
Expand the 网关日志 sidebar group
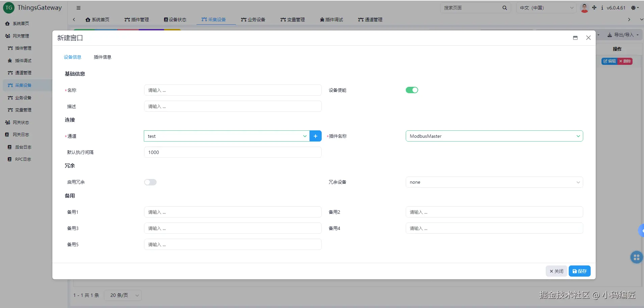pyautogui.click(x=21, y=135)
